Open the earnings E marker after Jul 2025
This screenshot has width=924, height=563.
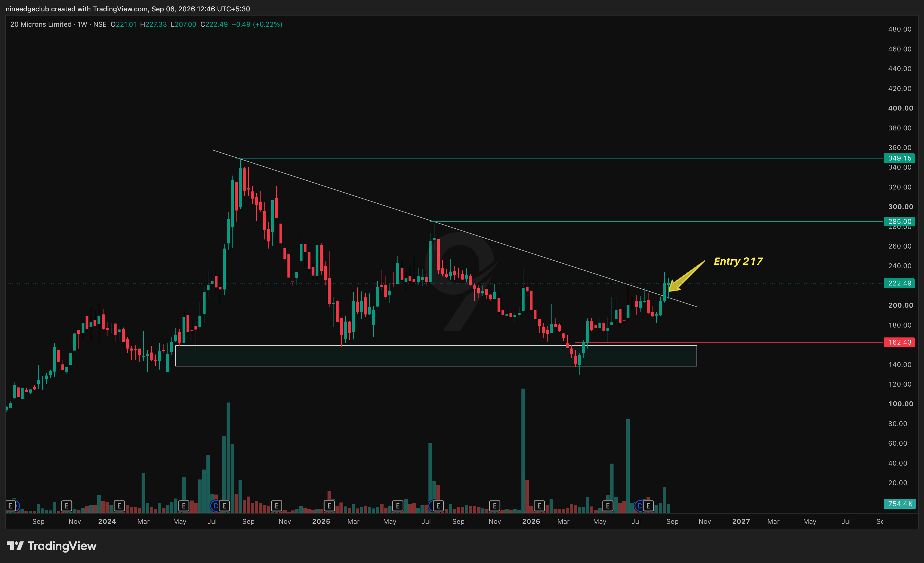pos(438,506)
